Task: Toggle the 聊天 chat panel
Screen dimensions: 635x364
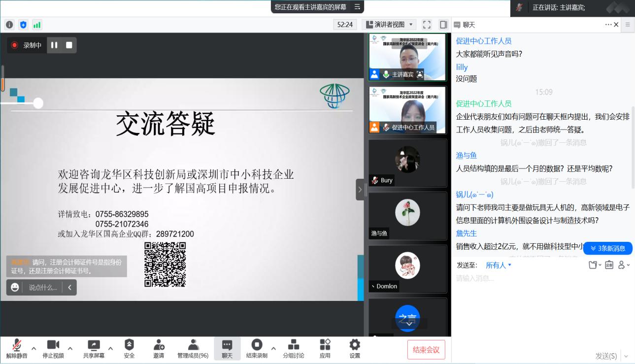Action: coord(227,348)
